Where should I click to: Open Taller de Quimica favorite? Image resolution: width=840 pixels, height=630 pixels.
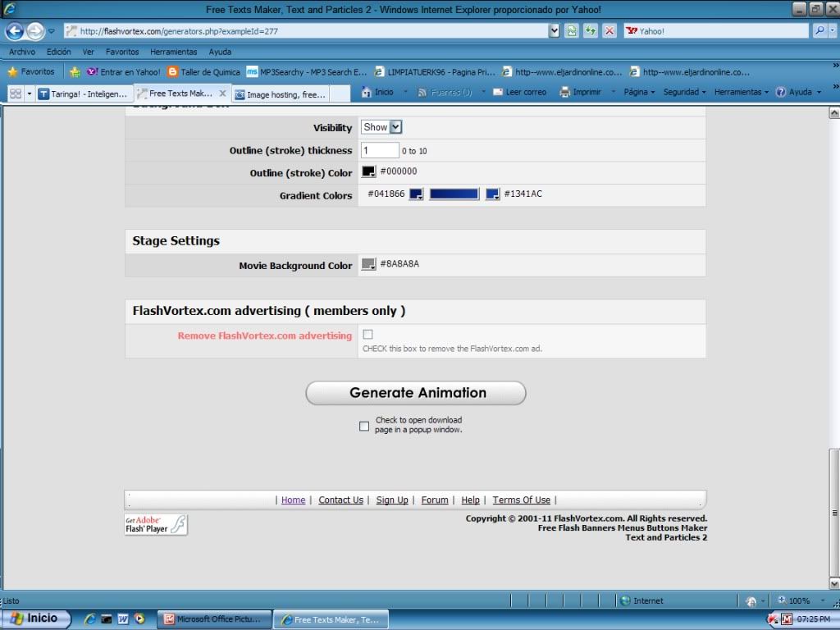203,72
